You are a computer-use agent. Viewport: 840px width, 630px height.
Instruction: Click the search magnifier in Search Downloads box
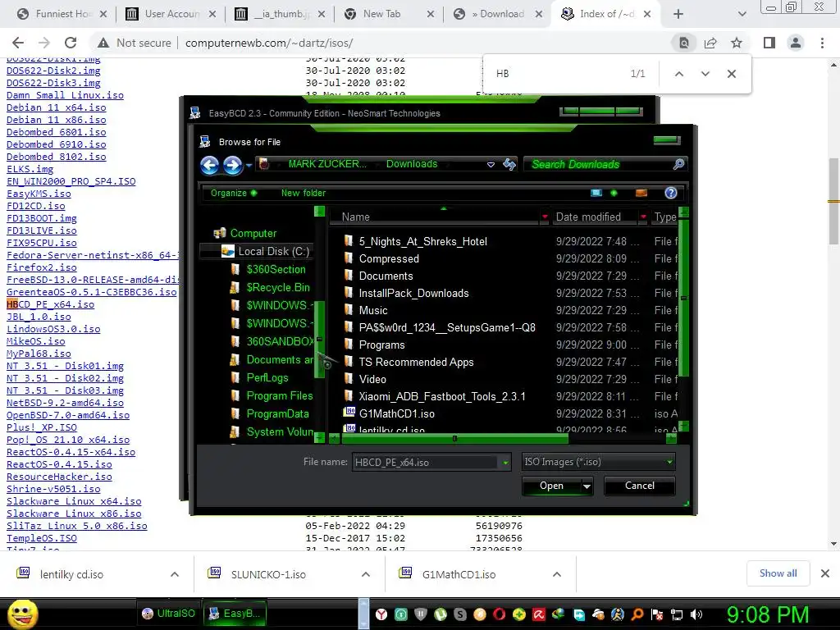pyautogui.click(x=678, y=164)
